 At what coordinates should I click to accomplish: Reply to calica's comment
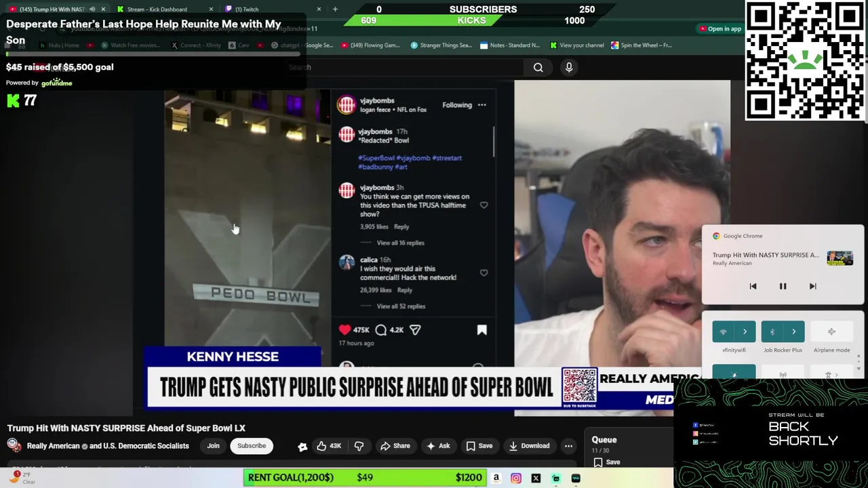coord(405,290)
